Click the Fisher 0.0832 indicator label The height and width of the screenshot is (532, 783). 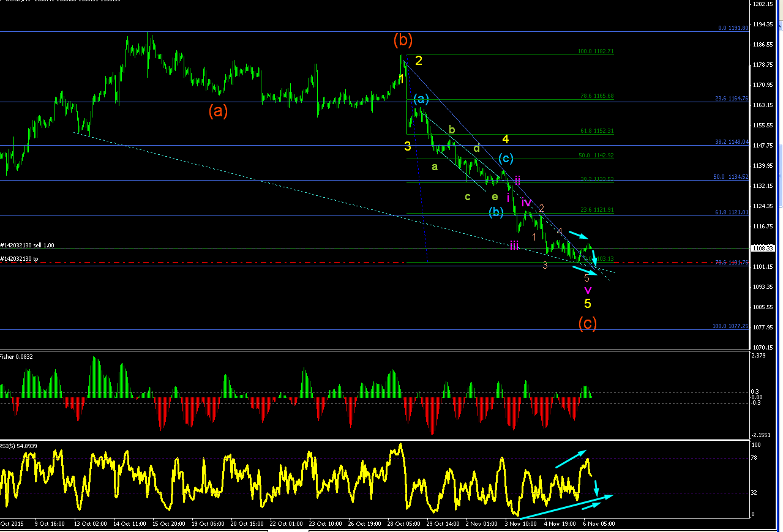pyautogui.click(x=17, y=356)
